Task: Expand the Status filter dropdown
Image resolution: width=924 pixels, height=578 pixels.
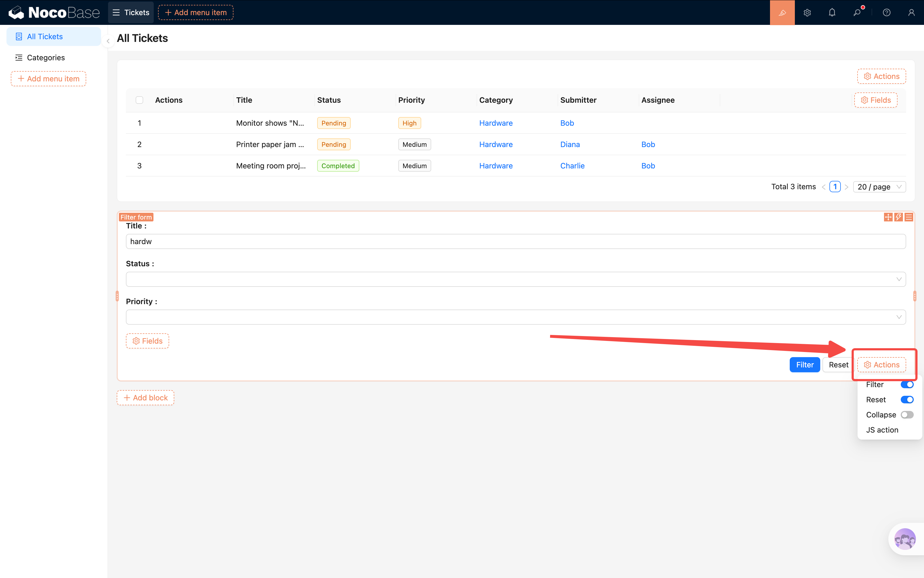Action: click(516, 279)
